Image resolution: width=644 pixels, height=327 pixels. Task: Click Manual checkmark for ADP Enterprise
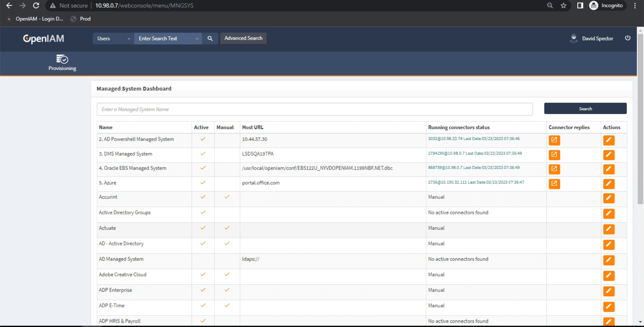pyautogui.click(x=227, y=290)
